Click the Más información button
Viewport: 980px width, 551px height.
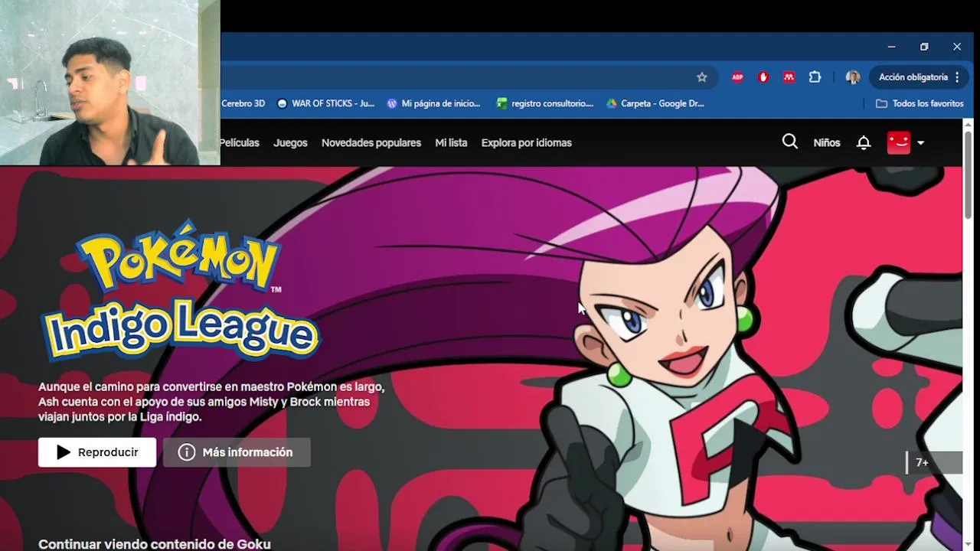[x=237, y=452]
